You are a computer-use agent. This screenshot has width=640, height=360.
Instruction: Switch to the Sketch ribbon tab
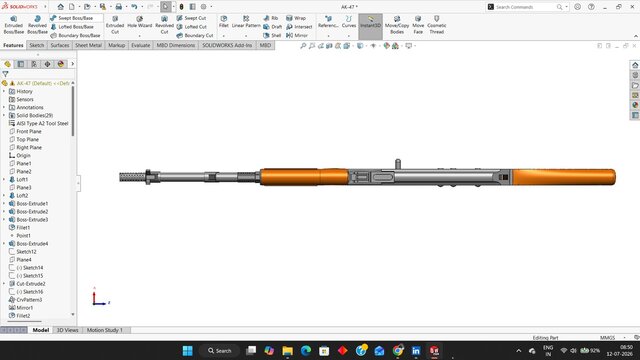(x=36, y=45)
